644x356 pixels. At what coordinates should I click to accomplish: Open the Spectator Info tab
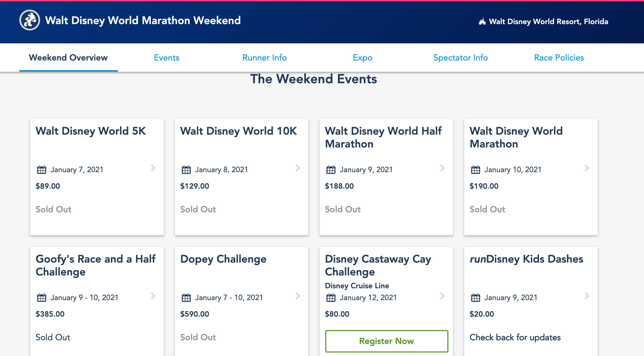(x=460, y=58)
